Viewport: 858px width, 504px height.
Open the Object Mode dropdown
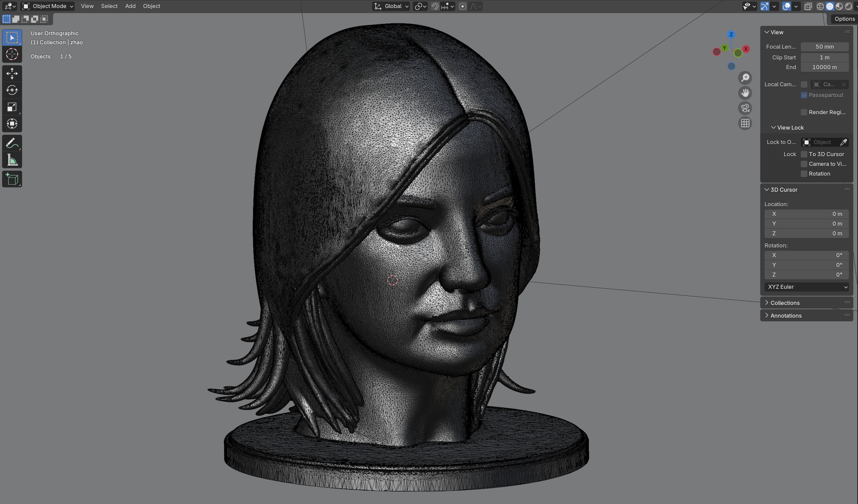[x=48, y=6]
